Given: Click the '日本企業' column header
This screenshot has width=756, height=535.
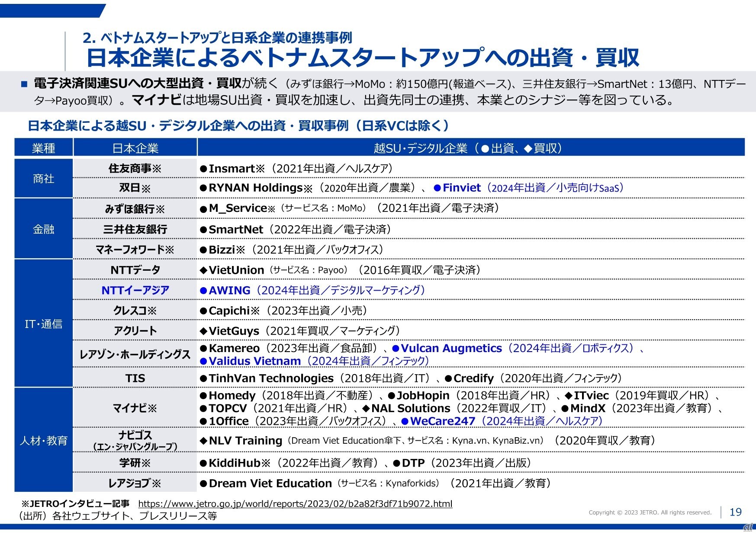Looking at the screenshot, I should [135, 148].
